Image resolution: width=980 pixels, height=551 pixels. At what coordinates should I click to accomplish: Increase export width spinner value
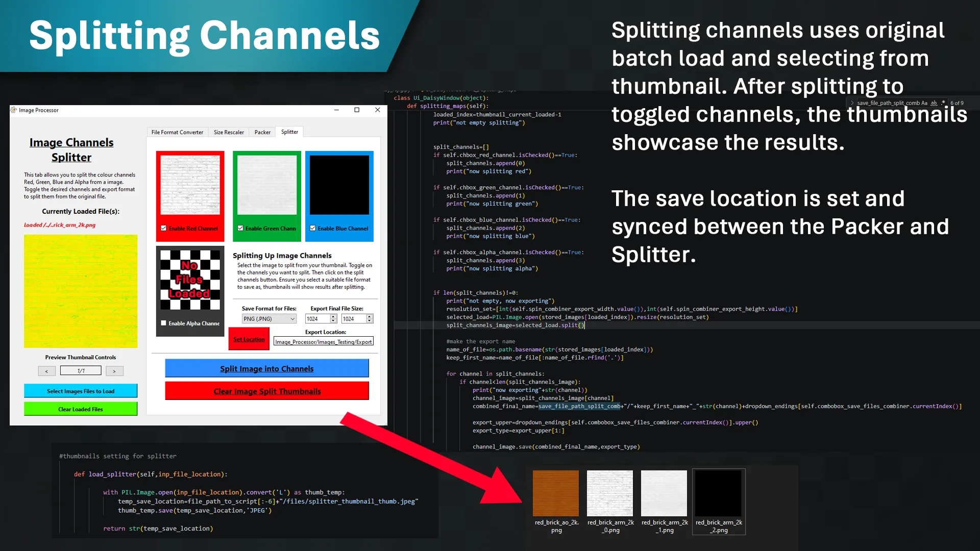[x=333, y=316]
